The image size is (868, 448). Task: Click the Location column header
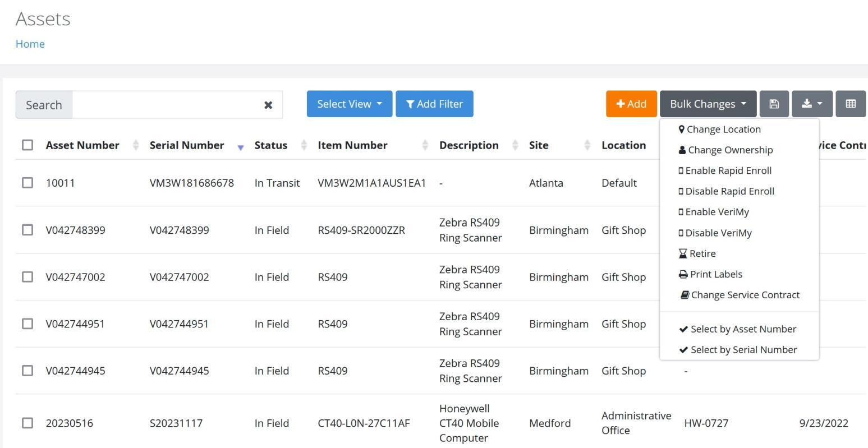click(623, 145)
